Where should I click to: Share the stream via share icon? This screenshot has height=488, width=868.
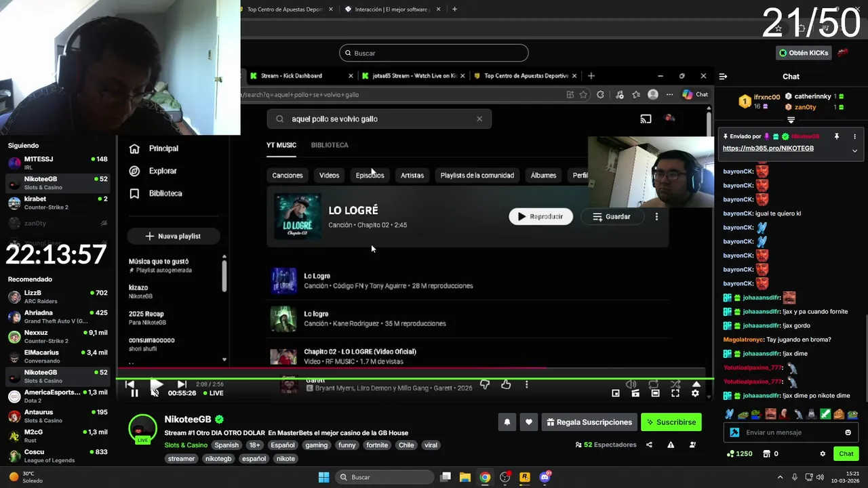pyautogui.click(x=649, y=445)
